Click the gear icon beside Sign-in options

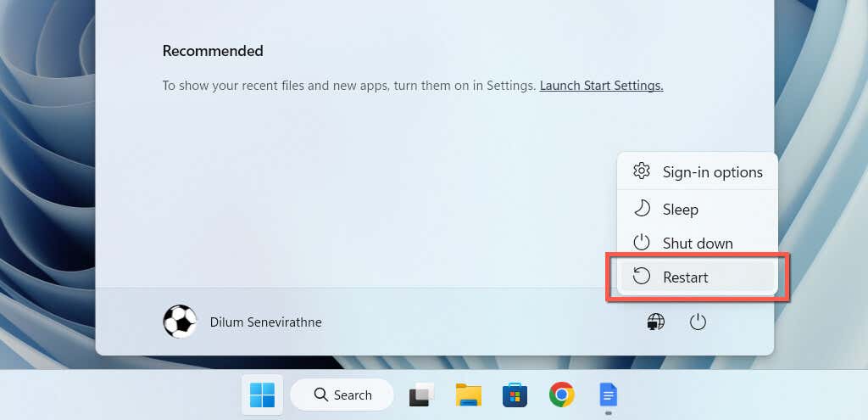pyautogui.click(x=642, y=171)
